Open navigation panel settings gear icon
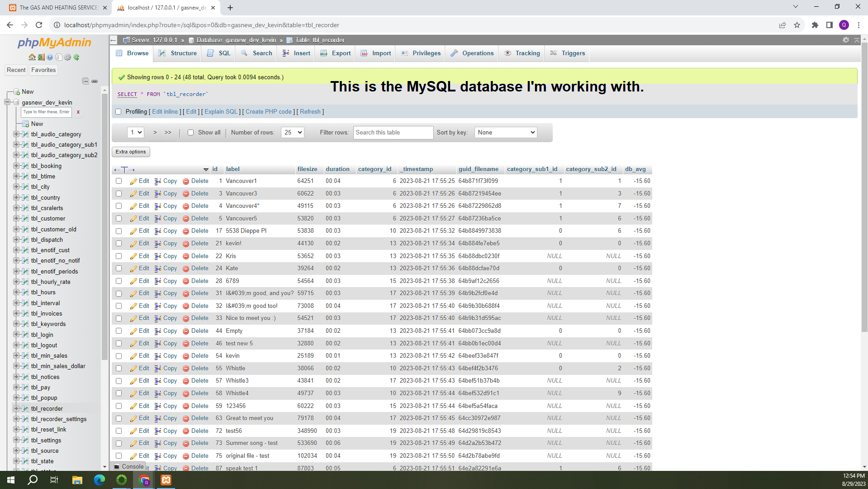Image resolution: width=868 pixels, height=489 pixels. click(67, 58)
